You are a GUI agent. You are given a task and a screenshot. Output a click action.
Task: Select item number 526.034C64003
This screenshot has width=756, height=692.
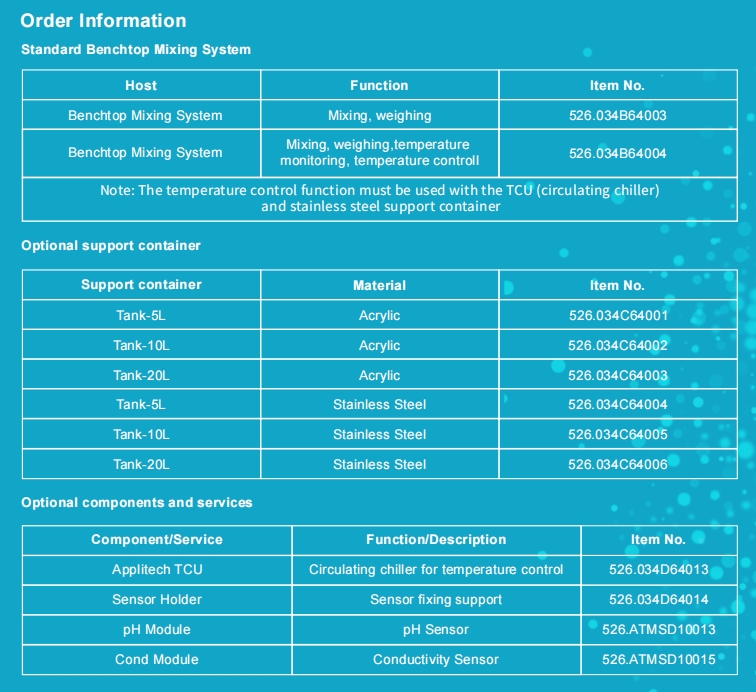point(617,375)
